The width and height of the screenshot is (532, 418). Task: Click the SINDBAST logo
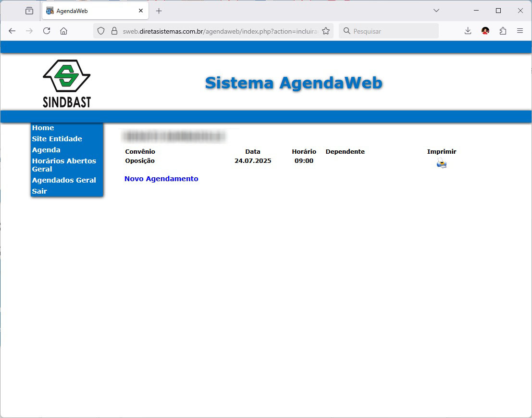point(67,83)
